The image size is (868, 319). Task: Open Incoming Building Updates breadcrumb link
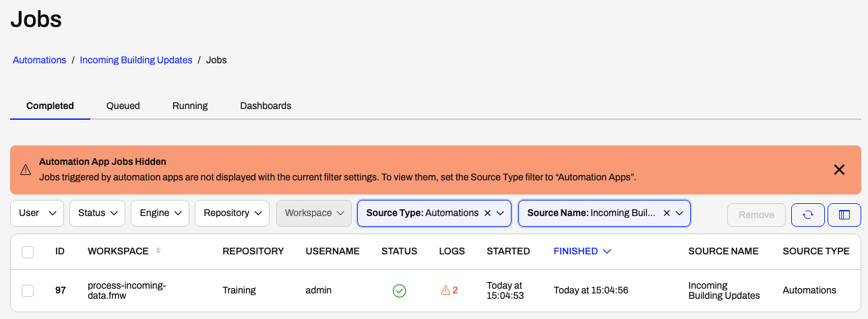[x=136, y=60]
